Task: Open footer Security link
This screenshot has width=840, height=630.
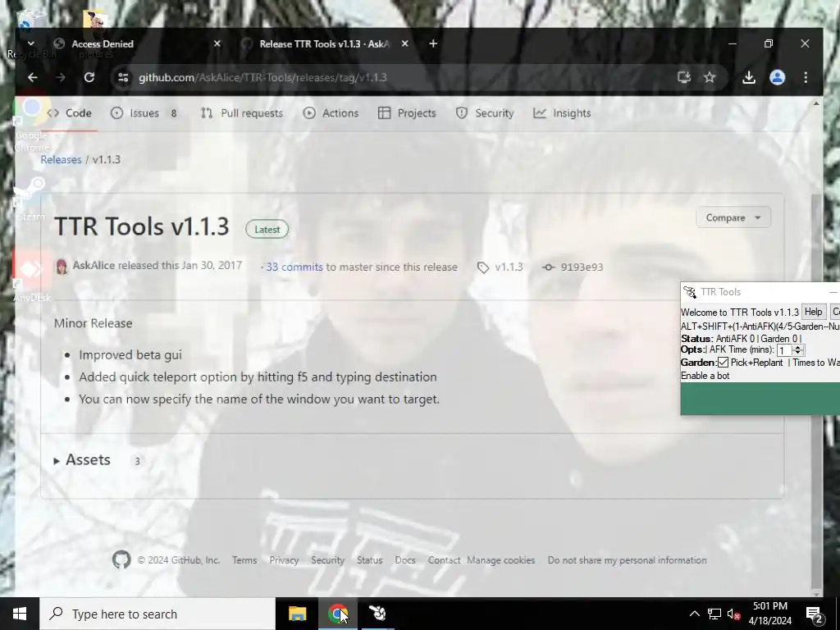Action: pos(328,560)
